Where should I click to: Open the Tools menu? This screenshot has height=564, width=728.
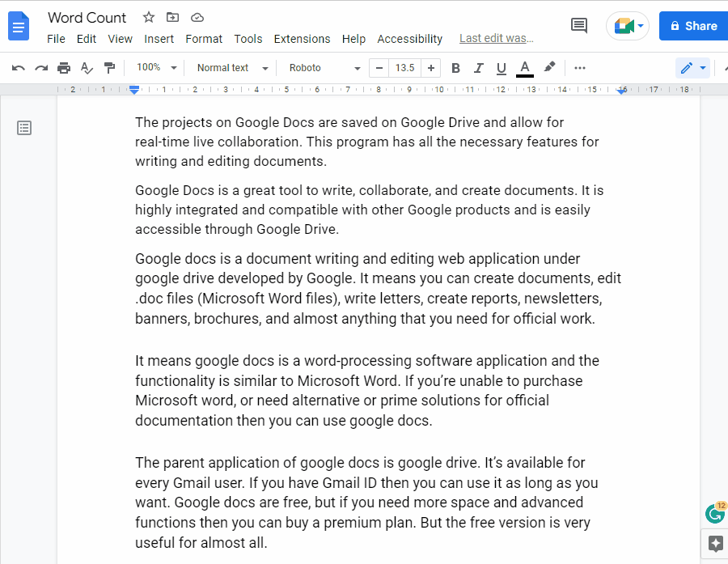[248, 39]
